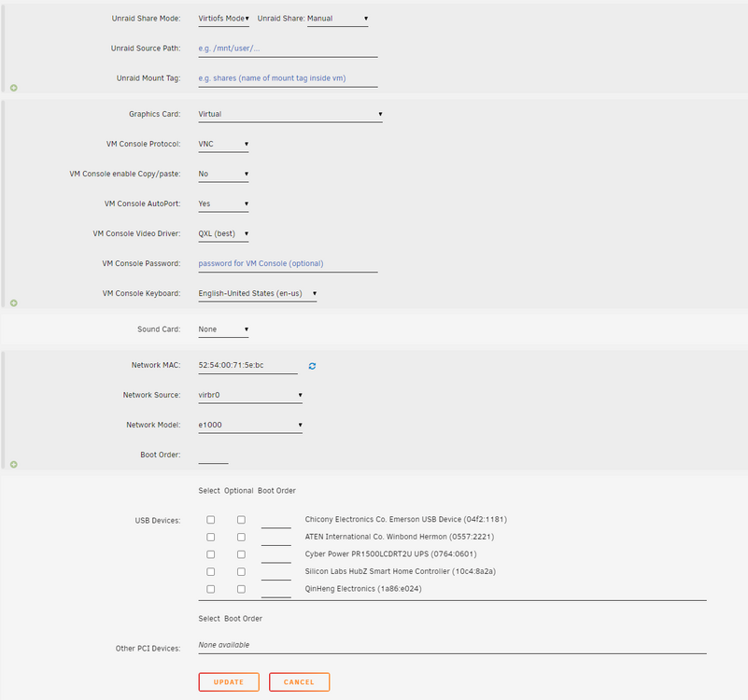Image resolution: width=748 pixels, height=700 pixels.
Task: Click the None available PCI devices text
Action: click(224, 645)
